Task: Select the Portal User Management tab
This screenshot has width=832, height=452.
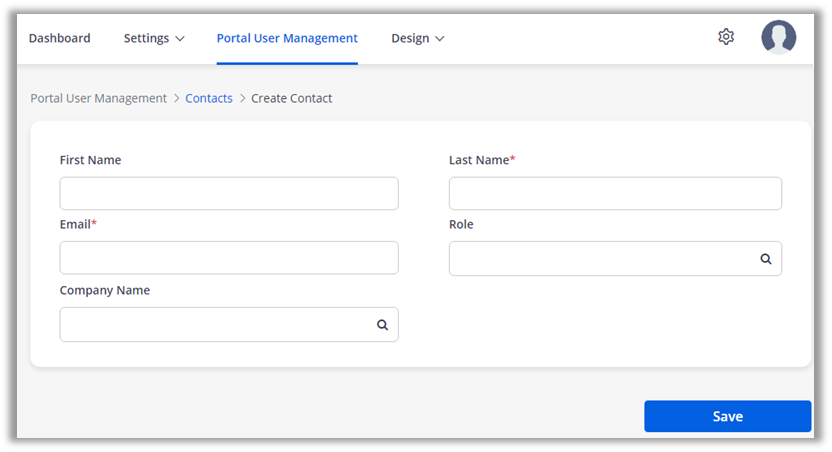Action: [287, 38]
